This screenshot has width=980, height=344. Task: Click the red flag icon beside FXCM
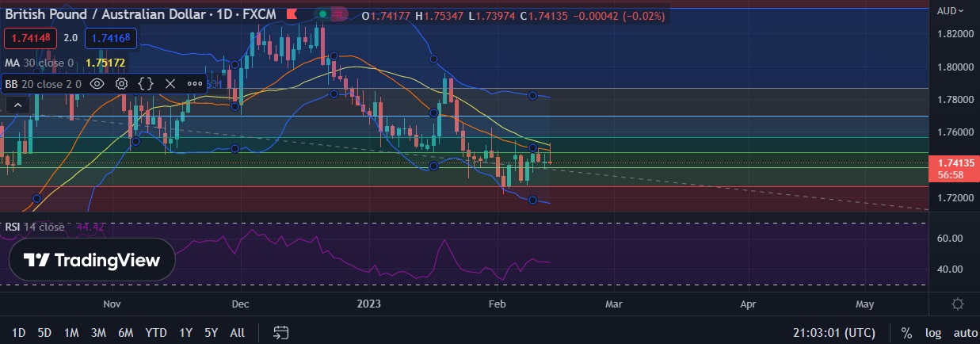point(293,16)
